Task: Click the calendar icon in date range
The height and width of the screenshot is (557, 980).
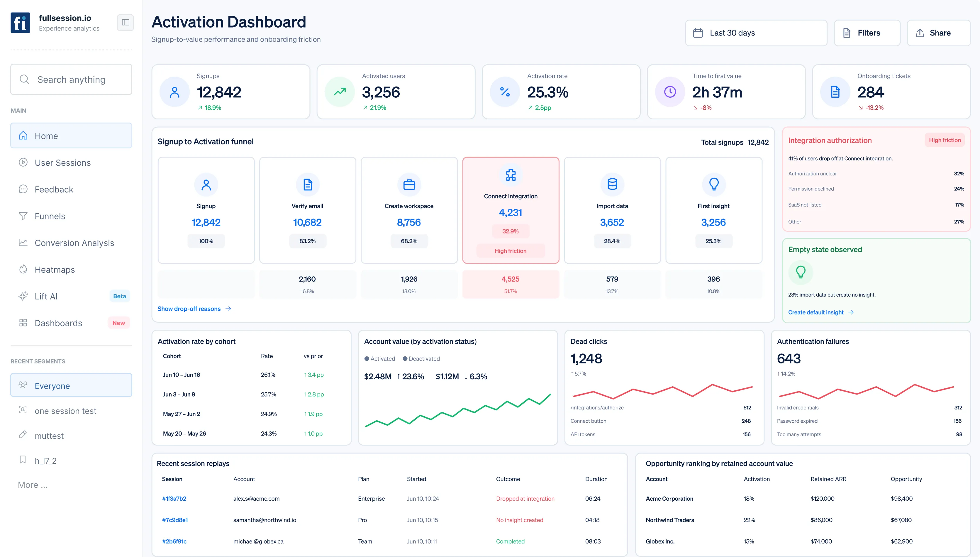Action: (698, 33)
